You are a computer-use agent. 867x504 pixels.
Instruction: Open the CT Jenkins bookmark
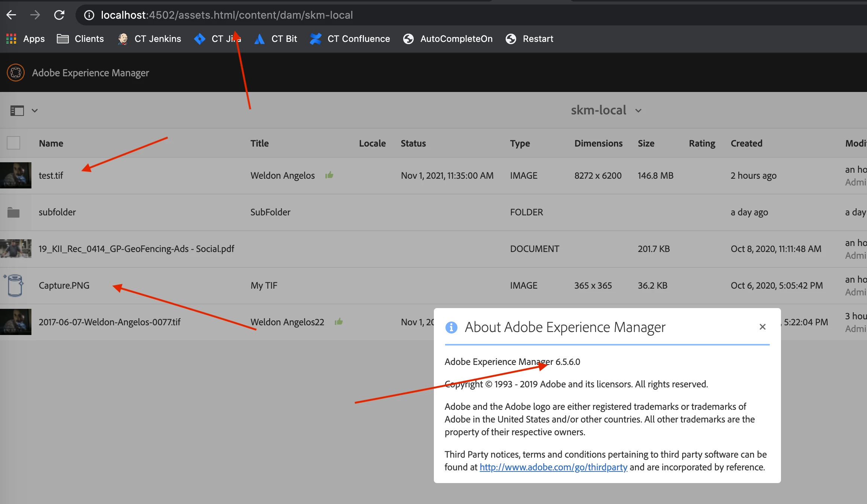click(149, 39)
